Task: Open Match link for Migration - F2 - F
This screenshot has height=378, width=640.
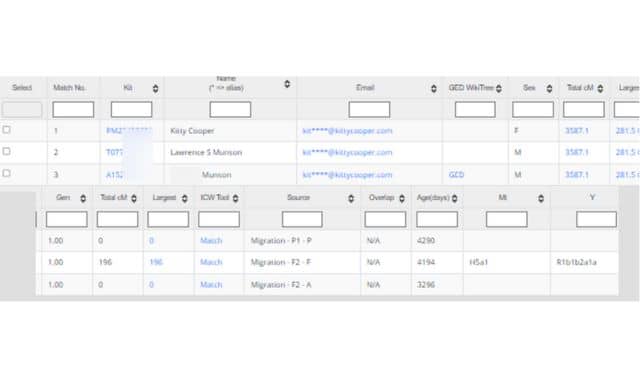Action: click(211, 262)
